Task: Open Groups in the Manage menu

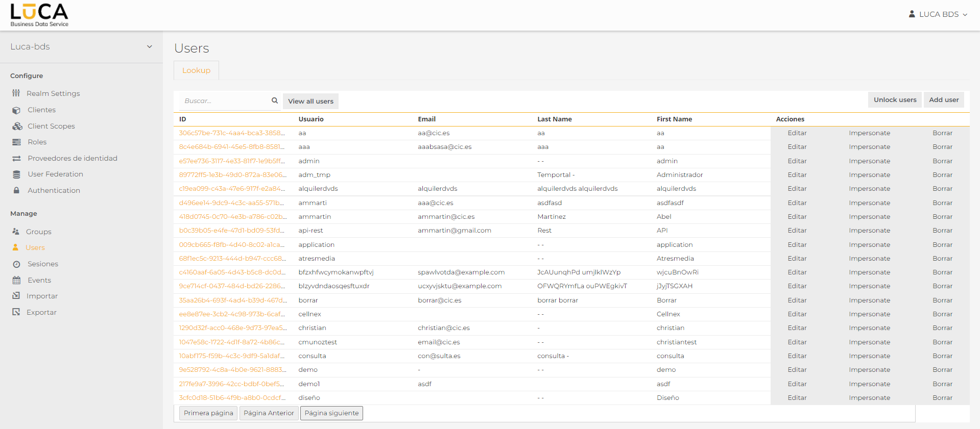Action: [x=39, y=232]
